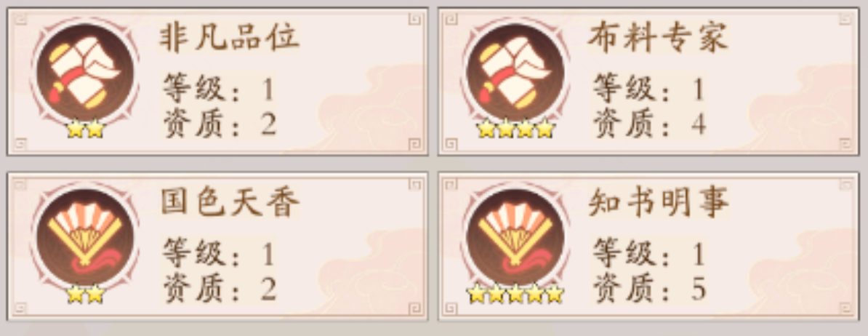Open the 布料专家 skill title
The width and height of the screenshot is (868, 336).
coord(658,39)
